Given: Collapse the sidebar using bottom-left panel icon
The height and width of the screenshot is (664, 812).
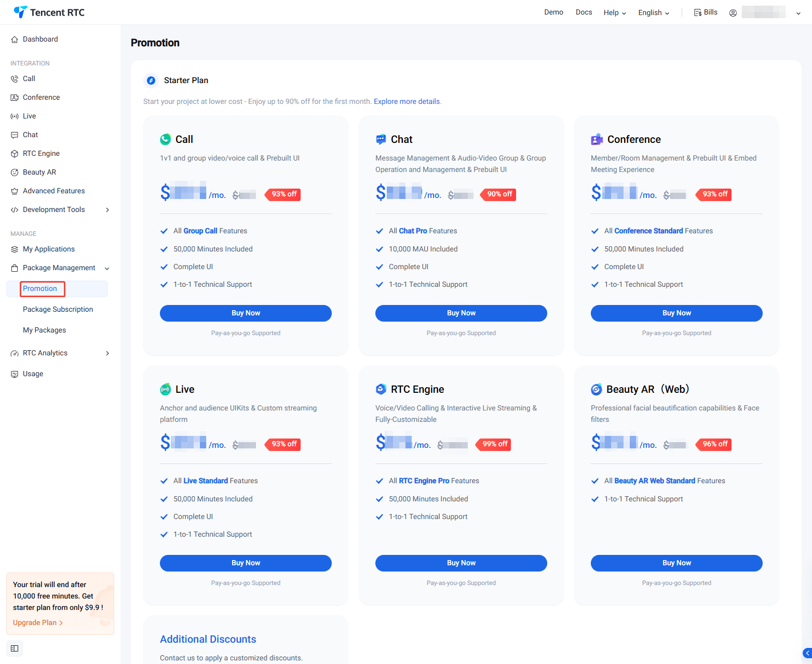Looking at the screenshot, I should click(15, 648).
